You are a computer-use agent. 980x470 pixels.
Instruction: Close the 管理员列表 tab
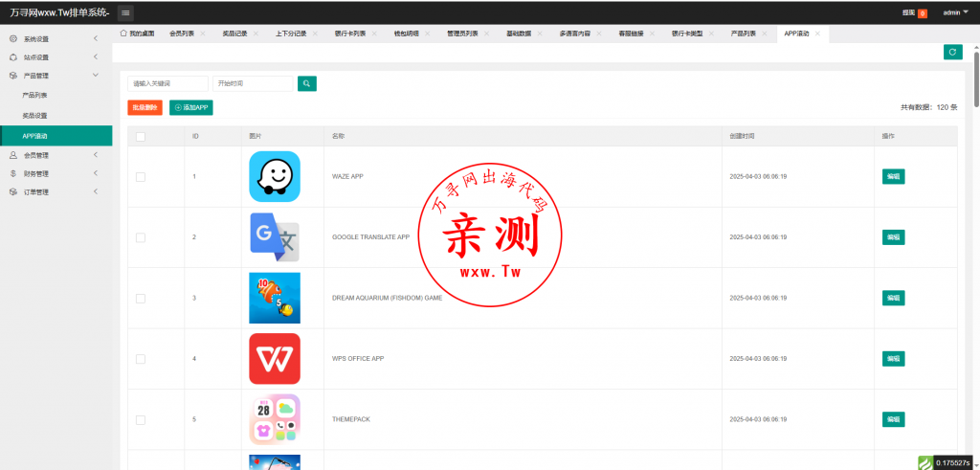487,34
